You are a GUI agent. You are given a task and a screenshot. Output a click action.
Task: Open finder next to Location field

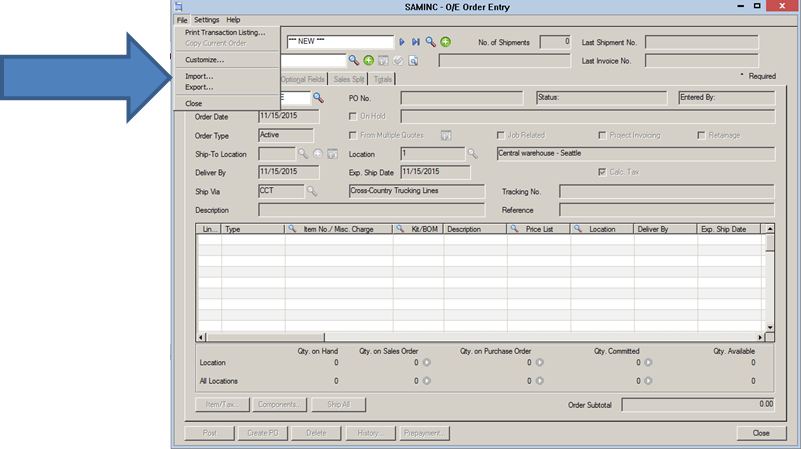tap(473, 154)
